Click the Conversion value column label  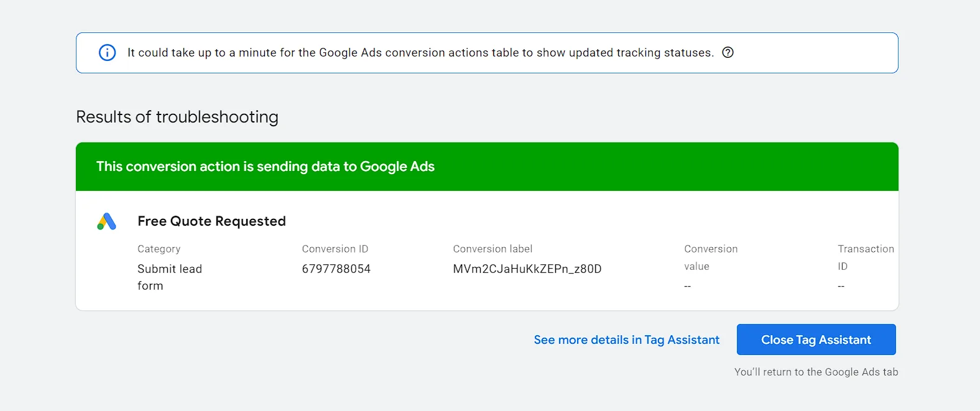pyautogui.click(x=711, y=257)
